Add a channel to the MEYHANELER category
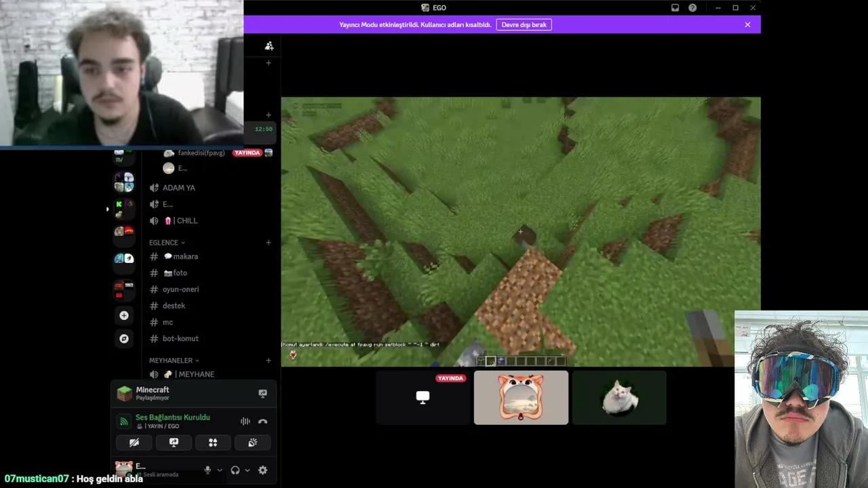 (269, 361)
